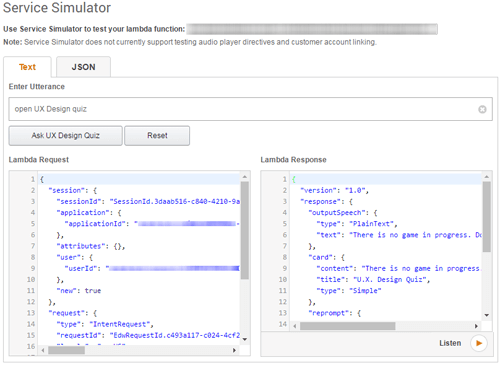Image resolution: width=500 pixels, height=368 pixels.
Task: Click the "title": "U.X. Design Quiz" line
Action: click(373, 280)
